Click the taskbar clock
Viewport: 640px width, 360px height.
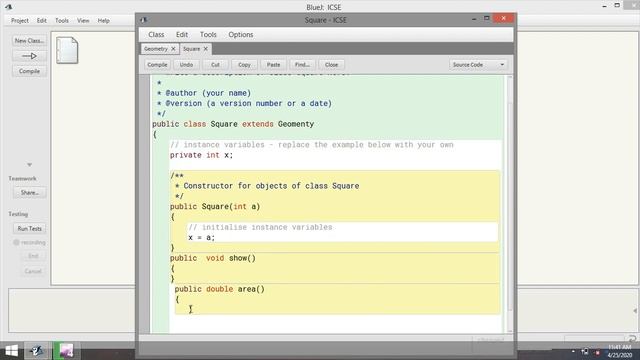620,351
